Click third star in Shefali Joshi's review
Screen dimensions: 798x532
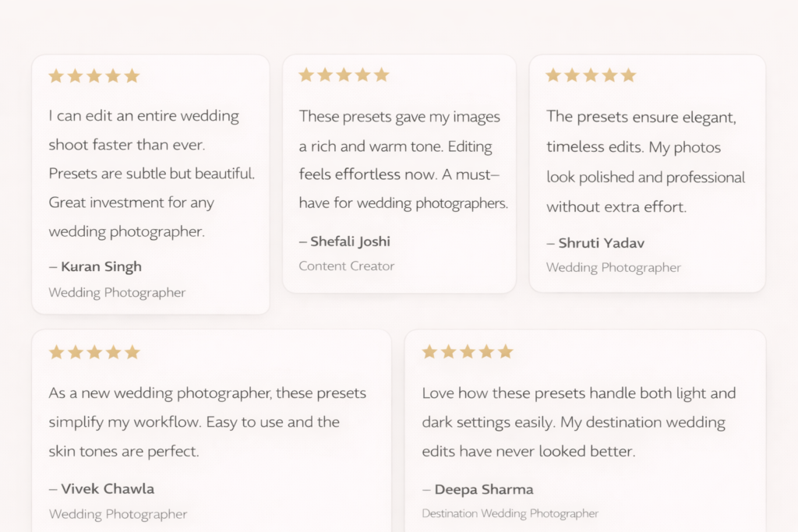point(344,75)
